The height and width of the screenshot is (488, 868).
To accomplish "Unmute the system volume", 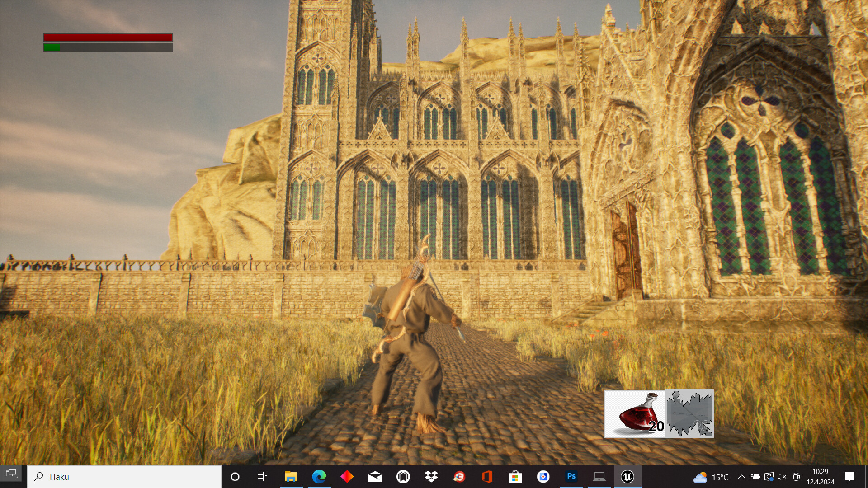I will point(783,476).
